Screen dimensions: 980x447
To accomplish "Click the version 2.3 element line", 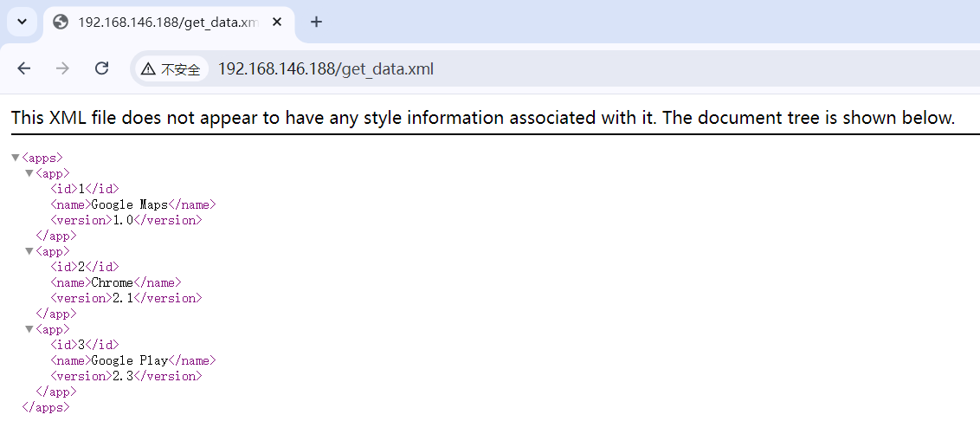I will 126,376.
